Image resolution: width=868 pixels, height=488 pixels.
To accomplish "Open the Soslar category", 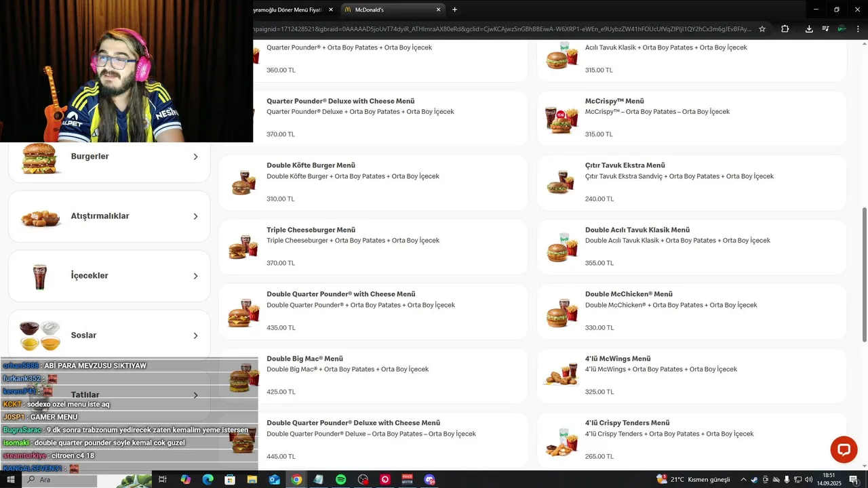I will [x=109, y=335].
